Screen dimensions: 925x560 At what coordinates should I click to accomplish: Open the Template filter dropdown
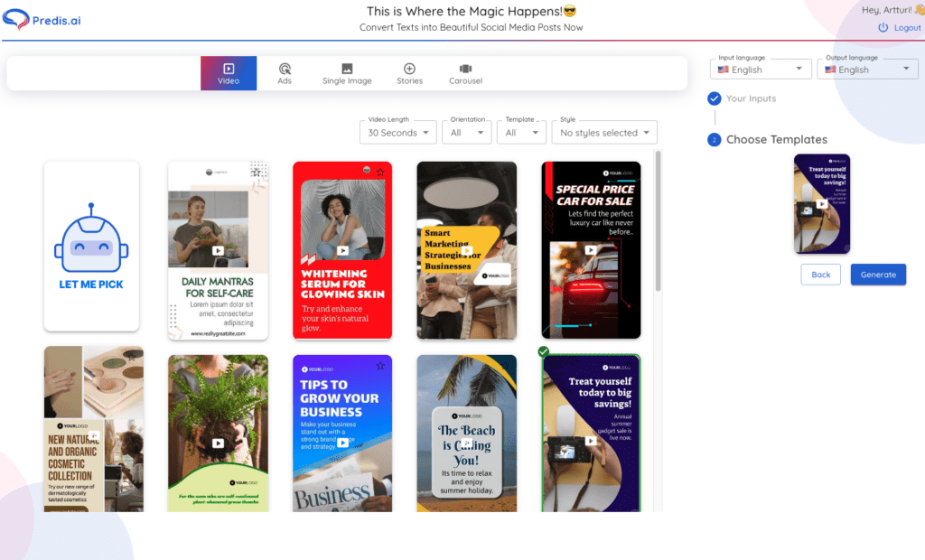click(521, 133)
